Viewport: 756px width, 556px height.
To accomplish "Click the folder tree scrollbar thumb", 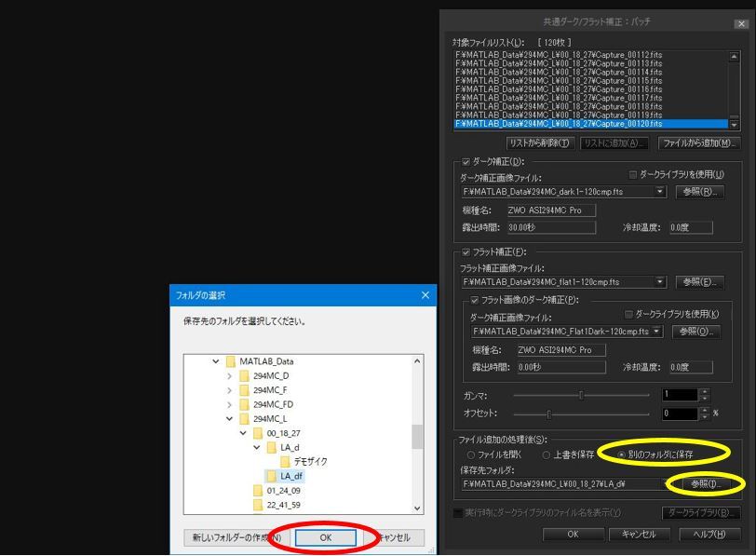I will click(x=417, y=437).
